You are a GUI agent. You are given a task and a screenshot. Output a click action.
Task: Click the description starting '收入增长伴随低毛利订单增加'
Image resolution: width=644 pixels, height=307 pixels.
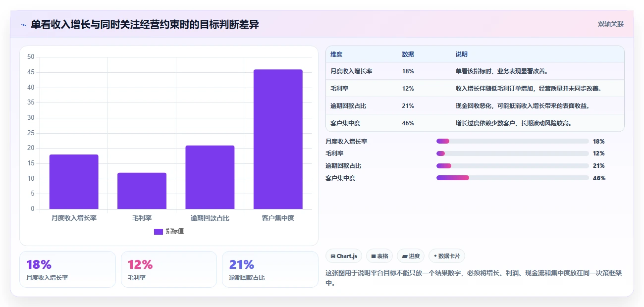pos(529,89)
